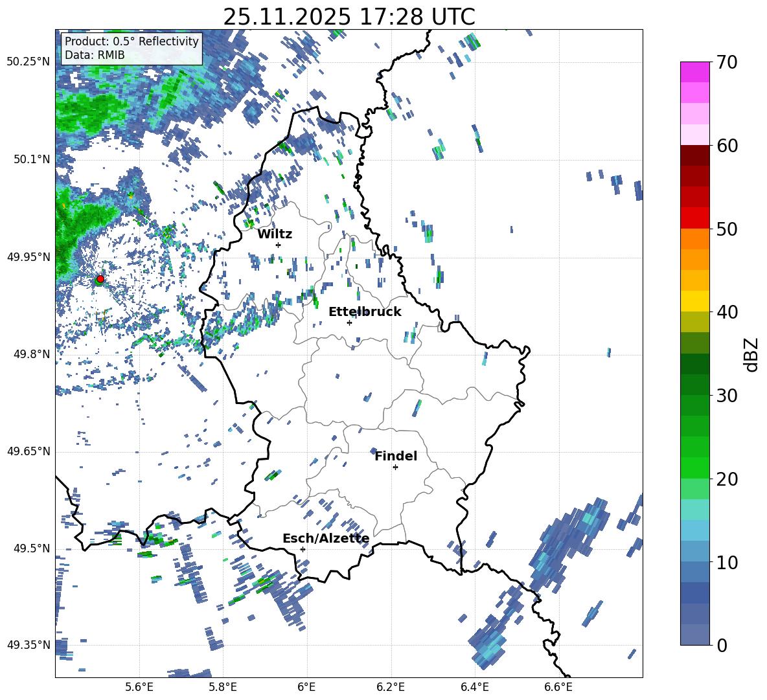Click the dBZ colorbar label

point(752,354)
